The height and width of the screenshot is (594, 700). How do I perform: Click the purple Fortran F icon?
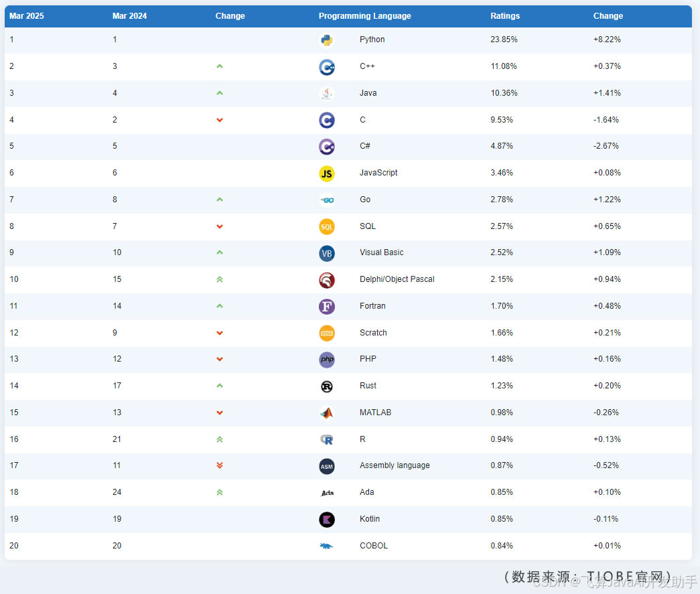pyautogui.click(x=327, y=307)
